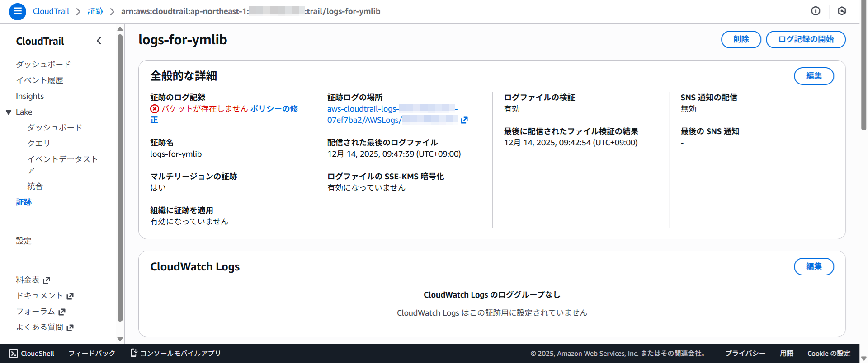Edit the 全般的な詳細 section
This screenshot has width=868, height=363.
(813, 76)
